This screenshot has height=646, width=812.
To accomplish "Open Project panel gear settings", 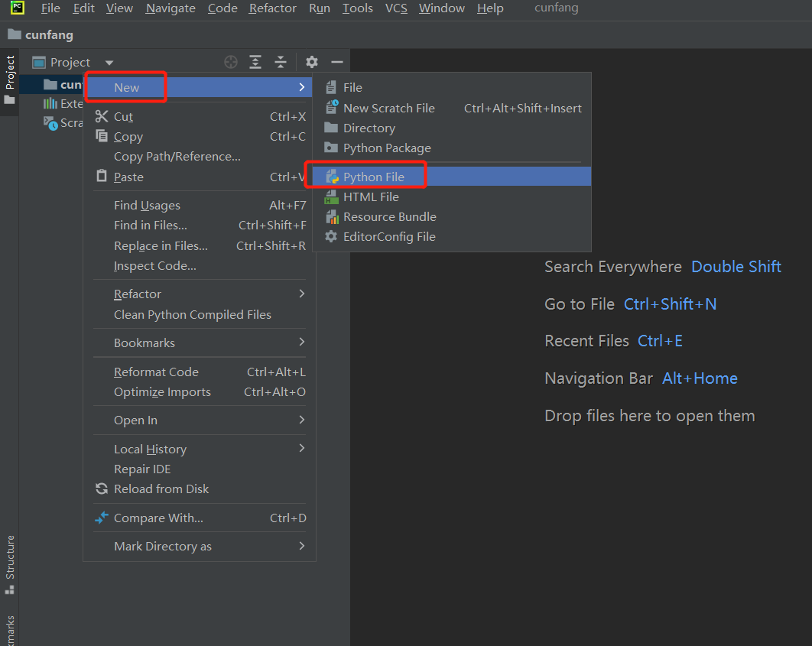I will 312,62.
